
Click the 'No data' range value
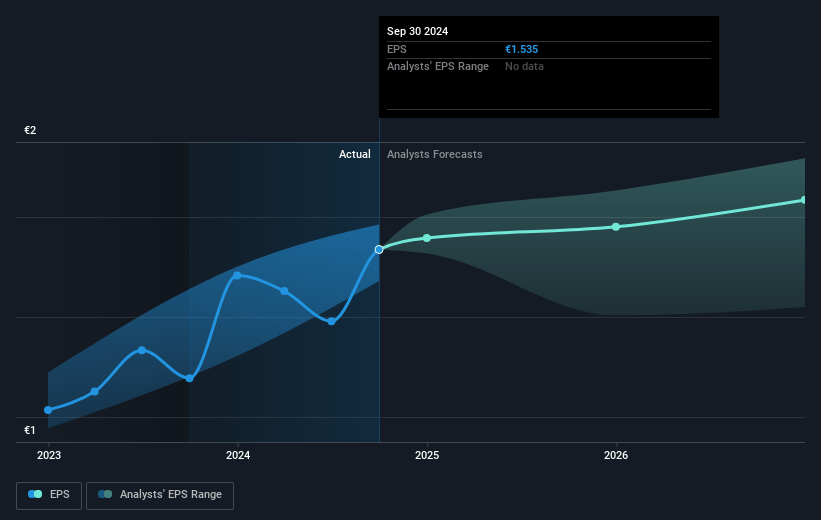[x=524, y=67]
